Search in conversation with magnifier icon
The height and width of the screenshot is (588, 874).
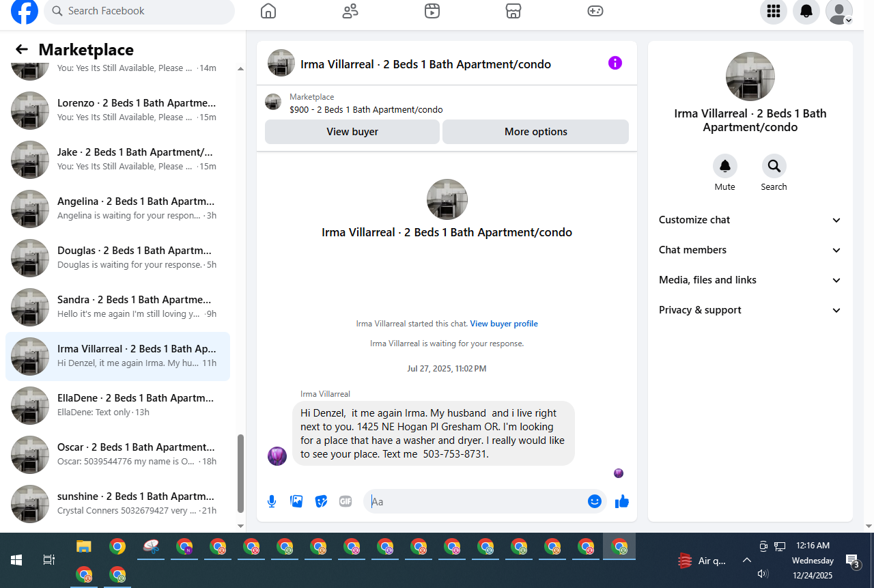pos(774,166)
